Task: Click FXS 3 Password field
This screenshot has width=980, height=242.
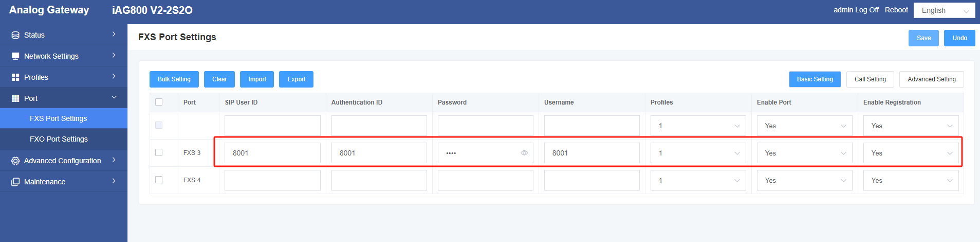Action: 486,153
